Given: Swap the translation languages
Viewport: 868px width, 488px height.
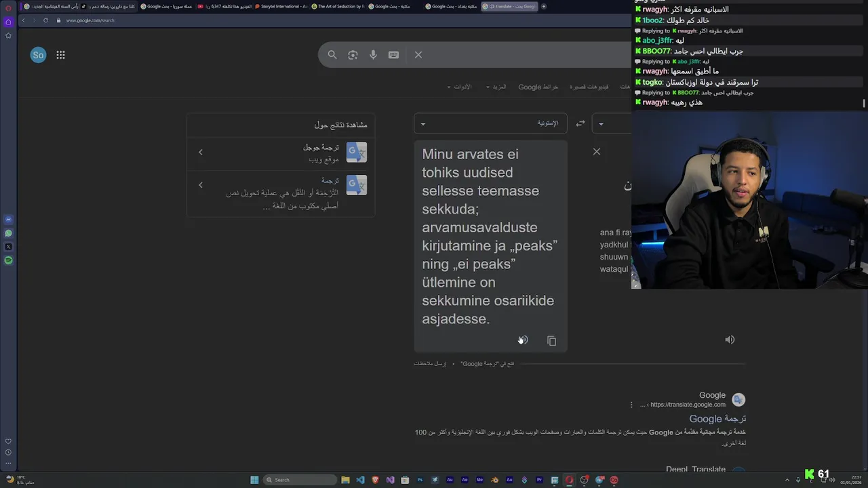Looking at the screenshot, I should (x=580, y=123).
